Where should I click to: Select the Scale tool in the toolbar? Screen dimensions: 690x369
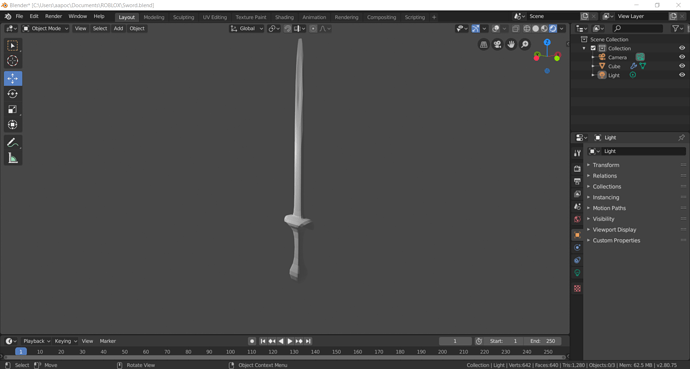(13, 109)
